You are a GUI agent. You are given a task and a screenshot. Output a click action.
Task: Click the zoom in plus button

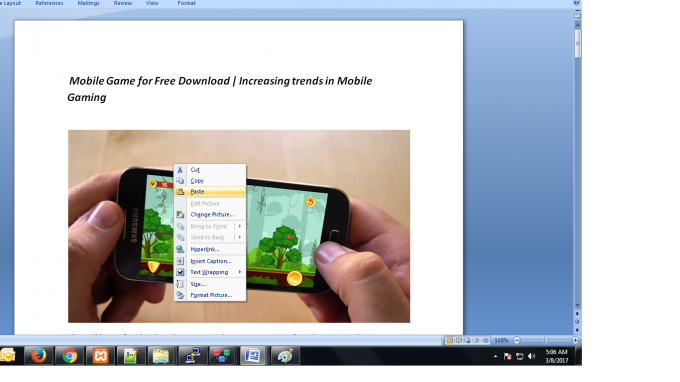point(575,340)
